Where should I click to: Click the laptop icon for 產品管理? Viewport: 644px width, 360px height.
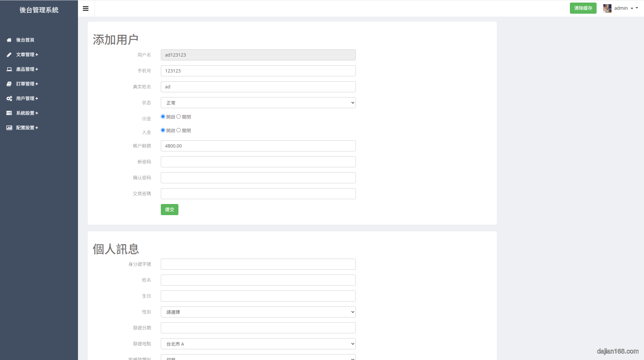pyautogui.click(x=9, y=69)
